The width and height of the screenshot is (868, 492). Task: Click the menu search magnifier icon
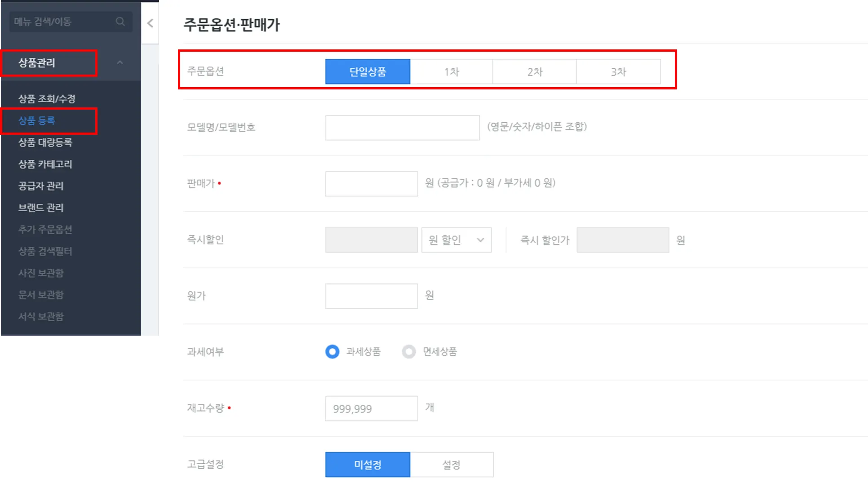(120, 22)
